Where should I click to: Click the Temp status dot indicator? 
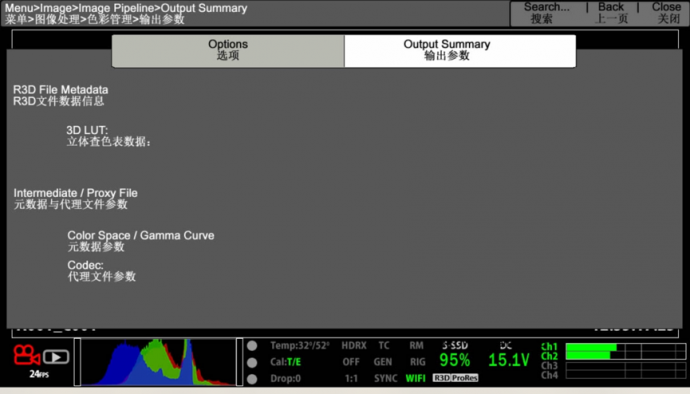point(252,346)
